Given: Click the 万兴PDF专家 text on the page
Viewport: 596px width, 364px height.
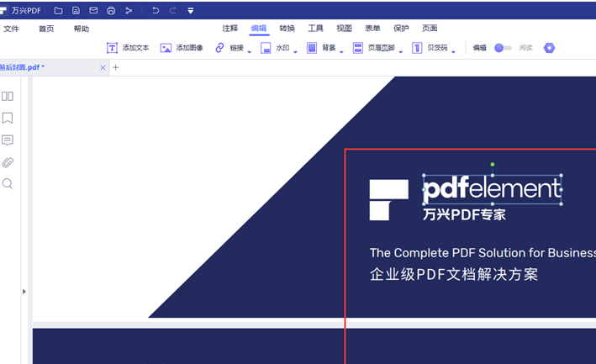Looking at the screenshot, I should (464, 214).
